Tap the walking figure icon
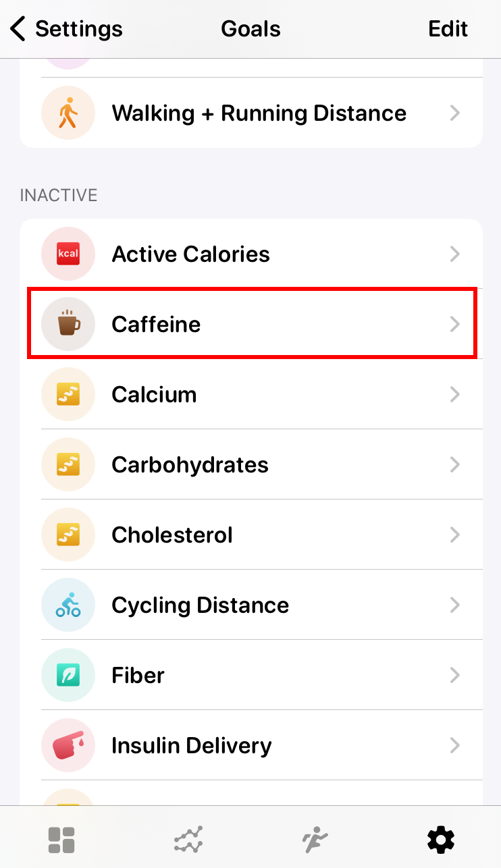The image size is (501, 868). tap(68, 113)
